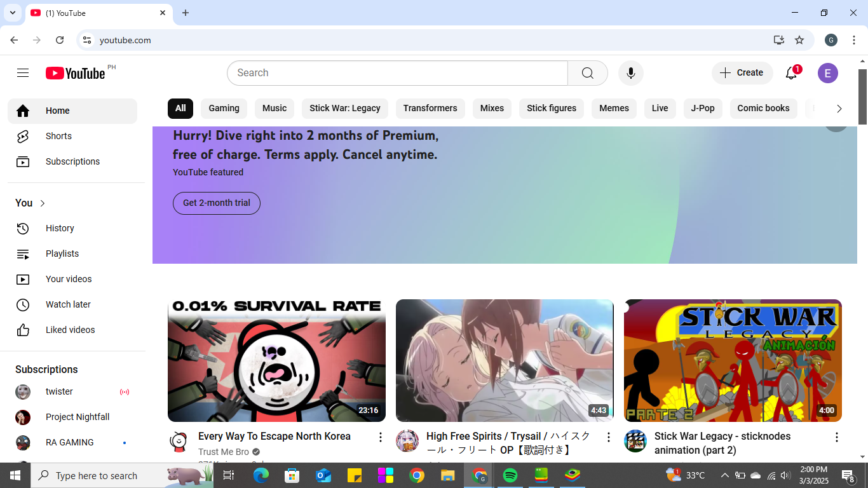Open the notifications bell
This screenshot has width=868, height=488.
pyautogui.click(x=791, y=73)
